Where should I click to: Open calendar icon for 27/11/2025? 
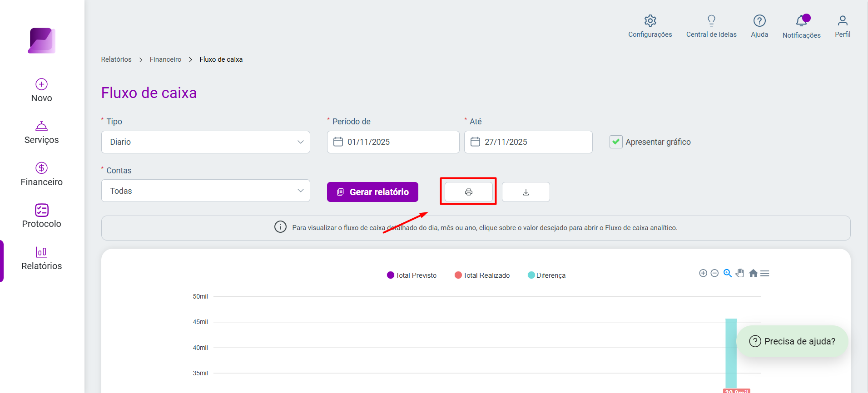coord(476,142)
